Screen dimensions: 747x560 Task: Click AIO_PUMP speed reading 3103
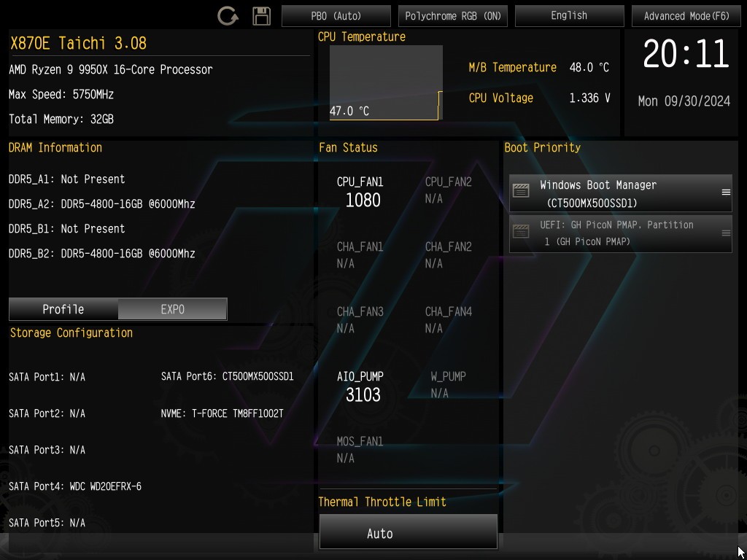(363, 394)
